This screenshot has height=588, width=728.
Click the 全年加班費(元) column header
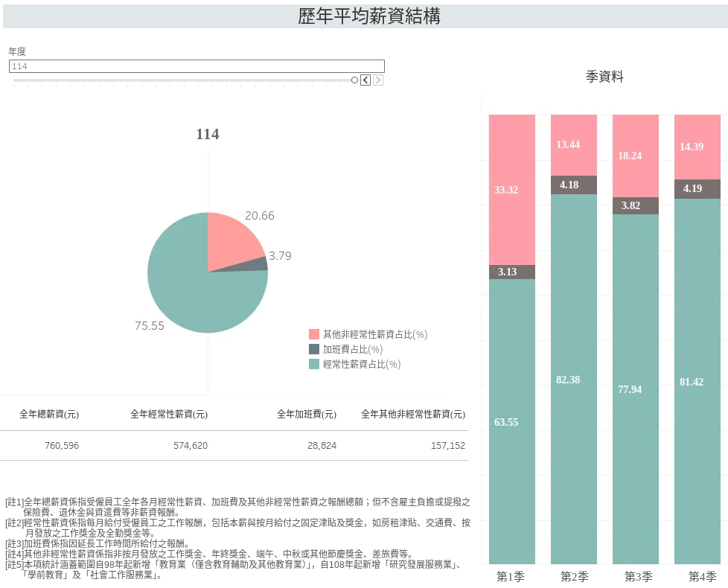point(307,415)
